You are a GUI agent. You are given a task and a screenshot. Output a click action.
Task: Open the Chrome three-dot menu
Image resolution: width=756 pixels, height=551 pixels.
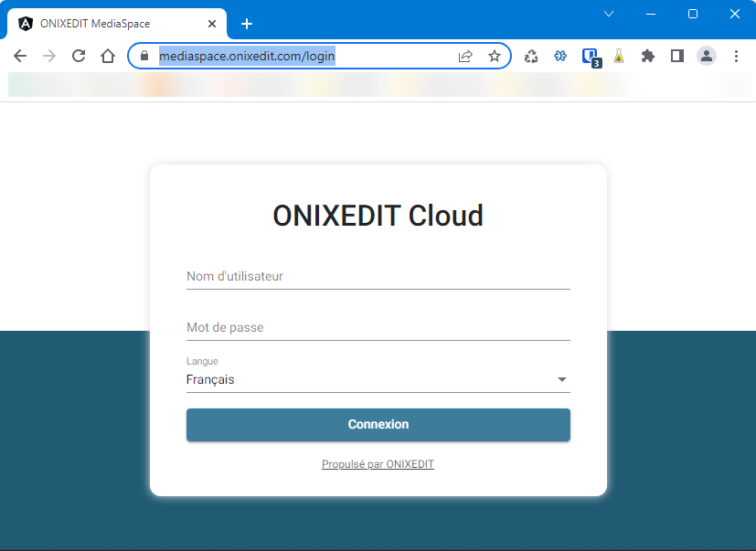(x=736, y=56)
